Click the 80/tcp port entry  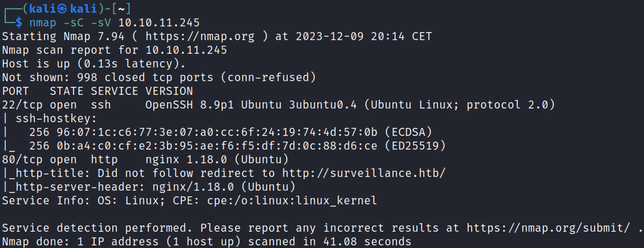[x=22, y=160]
